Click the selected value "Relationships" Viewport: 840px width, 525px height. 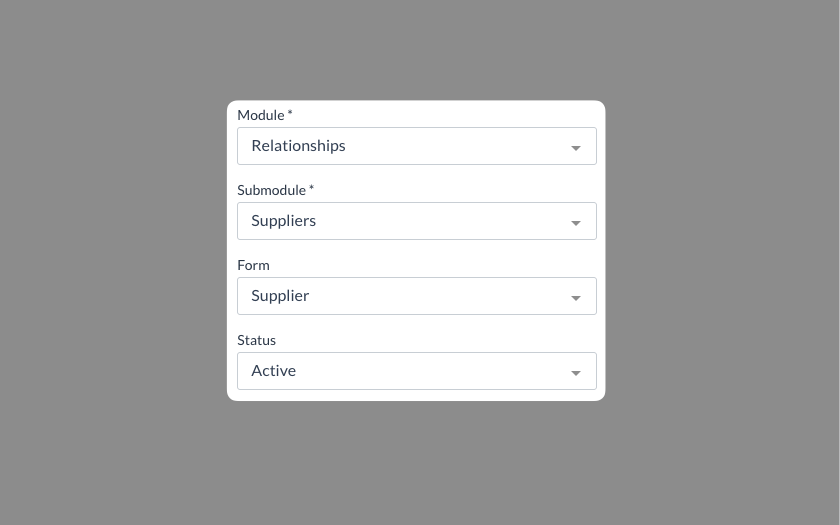click(298, 146)
